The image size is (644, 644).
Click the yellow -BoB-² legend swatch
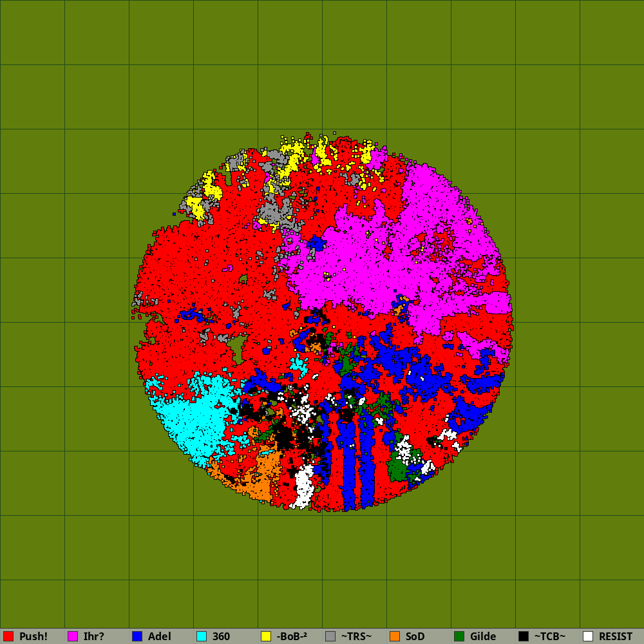(266, 636)
